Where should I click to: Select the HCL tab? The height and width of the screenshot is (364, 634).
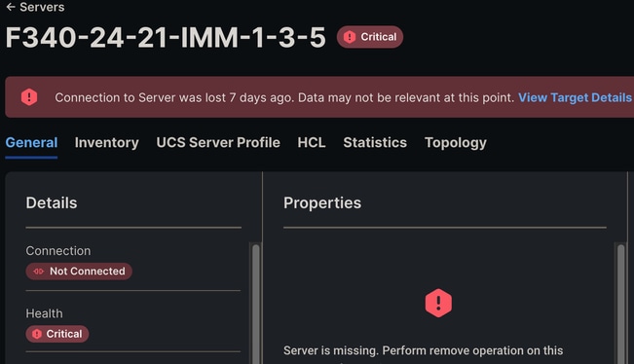[312, 143]
